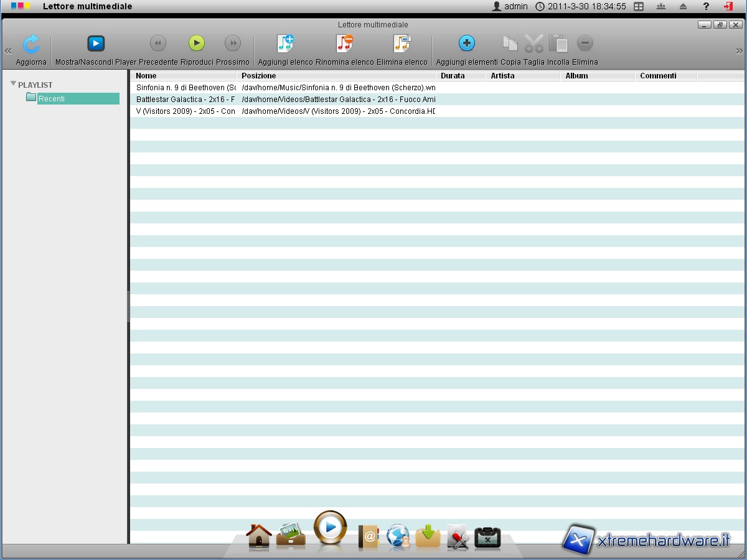This screenshot has height=560, width=747.
Task: Click the Elimina elenco icon
Action: (402, 44)
